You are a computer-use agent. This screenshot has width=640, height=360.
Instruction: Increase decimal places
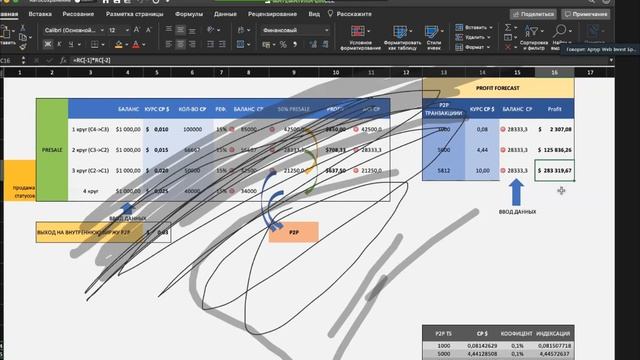[x=313, y=44]
